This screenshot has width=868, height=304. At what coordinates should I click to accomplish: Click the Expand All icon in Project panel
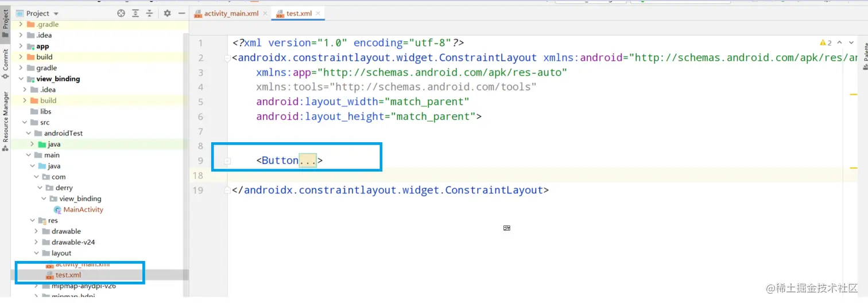coord(135,13)
